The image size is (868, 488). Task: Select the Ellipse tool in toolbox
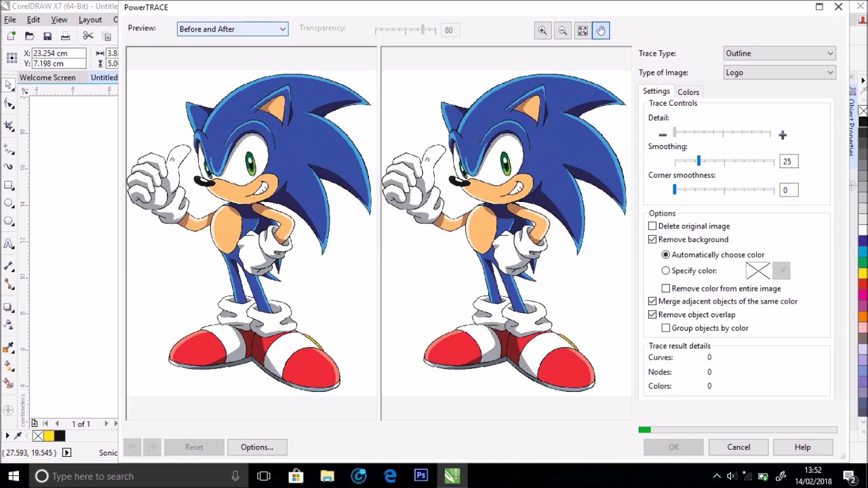point(9,203)
